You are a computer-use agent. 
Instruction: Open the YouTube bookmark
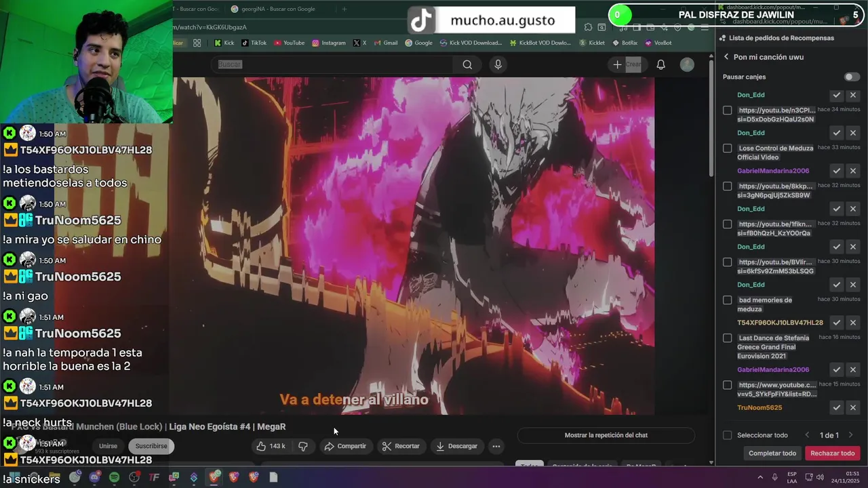(x=290, y=43)
